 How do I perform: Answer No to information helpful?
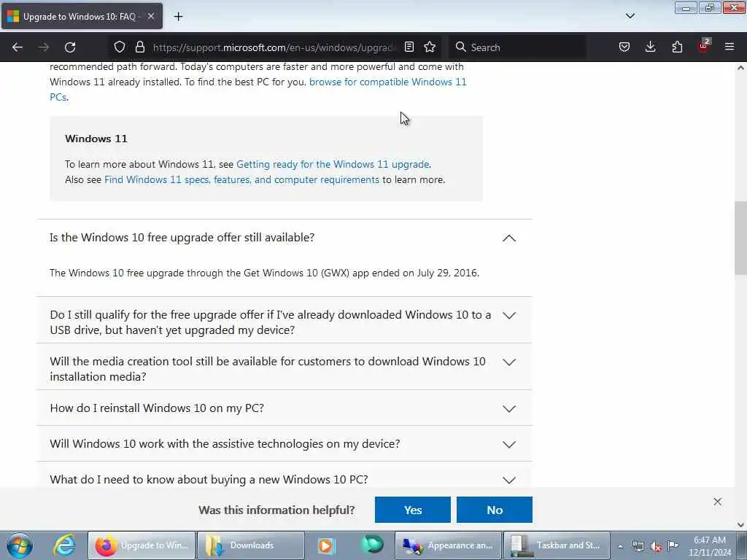(x=495, y=510)
